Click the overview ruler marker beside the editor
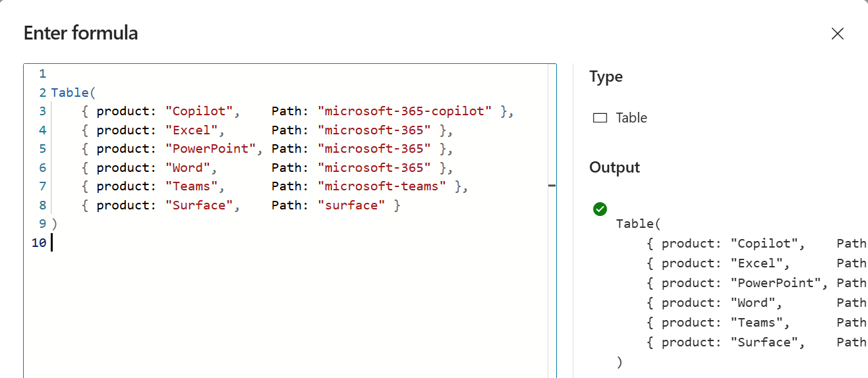 pos(552,186)
